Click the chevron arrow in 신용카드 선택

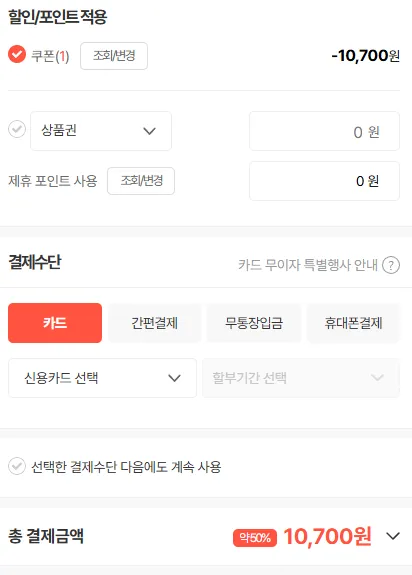174,378
